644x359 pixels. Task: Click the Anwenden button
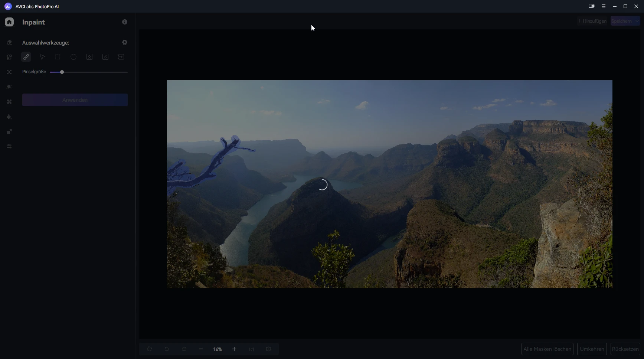click(x=75, y=100)
